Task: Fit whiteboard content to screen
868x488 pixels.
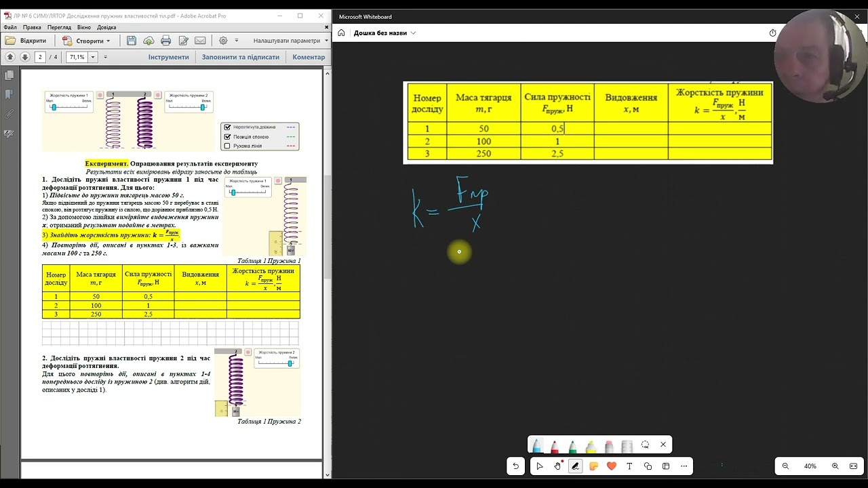Action: (853, 466)
